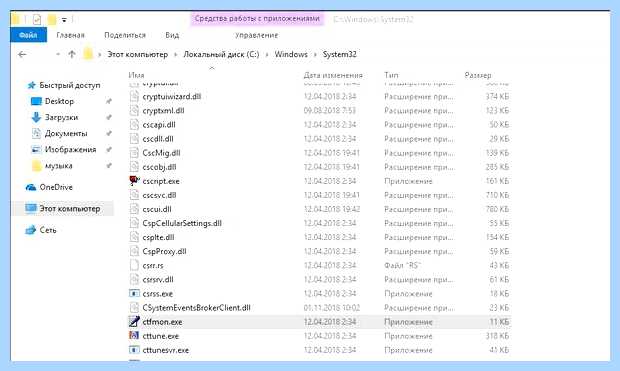Select file CspProxy.dll
Image resolution: width=620 pixels, height=371 pixels.
[164, 251]
